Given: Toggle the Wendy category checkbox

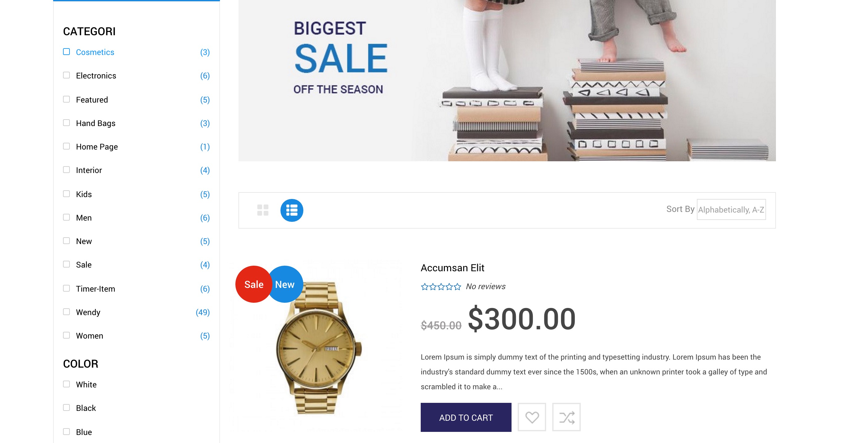Looking at the screenshot, I should tap(66, 312).
